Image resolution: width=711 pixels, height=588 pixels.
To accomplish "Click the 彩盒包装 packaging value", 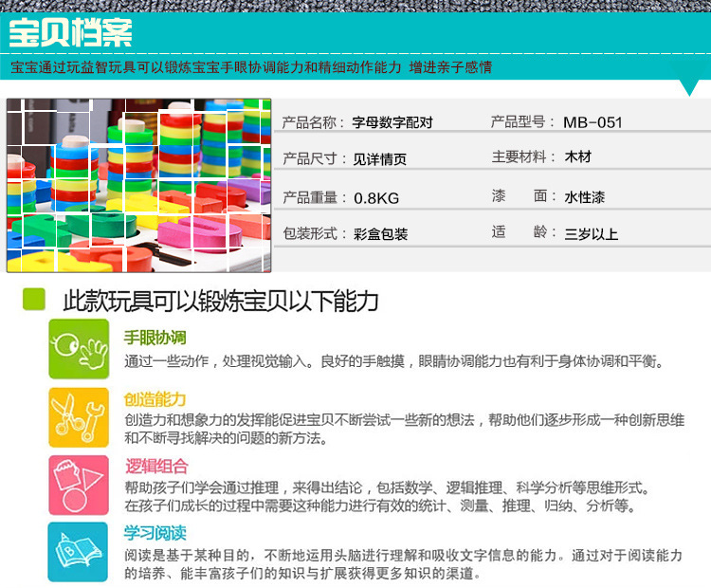I will 381,234.
